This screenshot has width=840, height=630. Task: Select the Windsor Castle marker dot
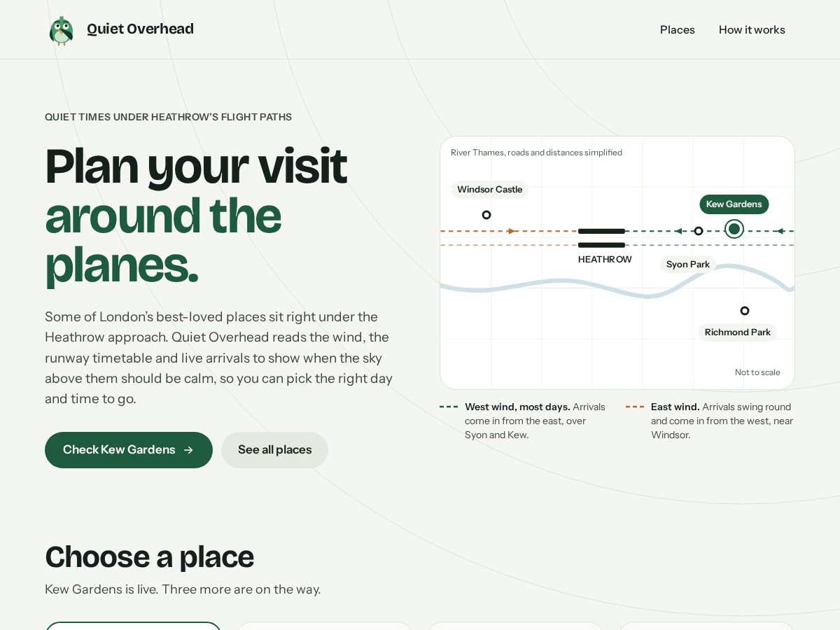pos(486,215)
